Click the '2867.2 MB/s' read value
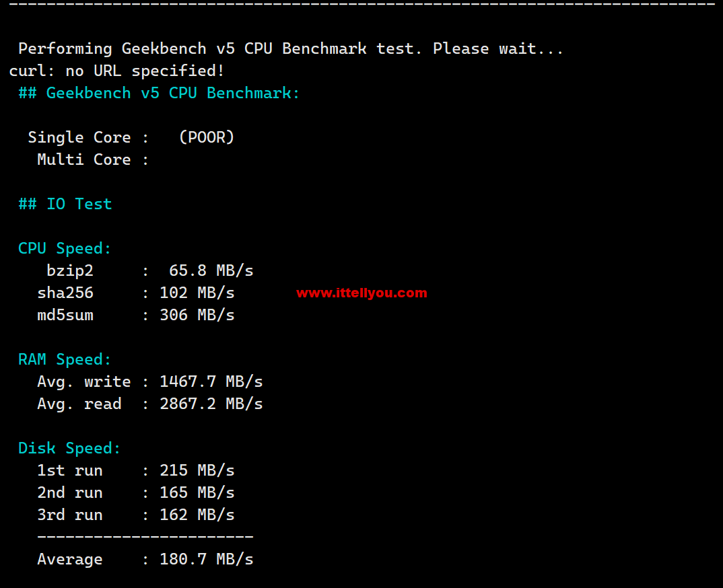Screen dimensions: 723x588 (x=211, y=404)
